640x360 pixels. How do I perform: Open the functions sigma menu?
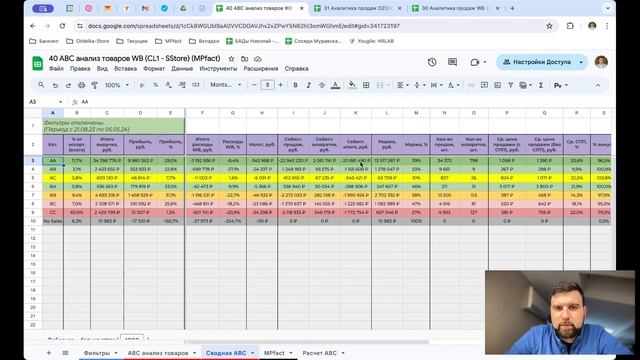[541, 85]
